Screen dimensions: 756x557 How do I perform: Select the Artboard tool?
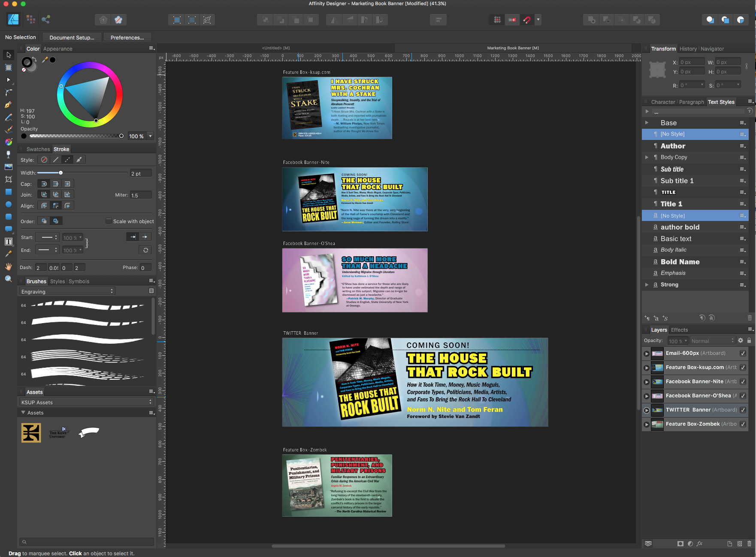click(9, 67)
